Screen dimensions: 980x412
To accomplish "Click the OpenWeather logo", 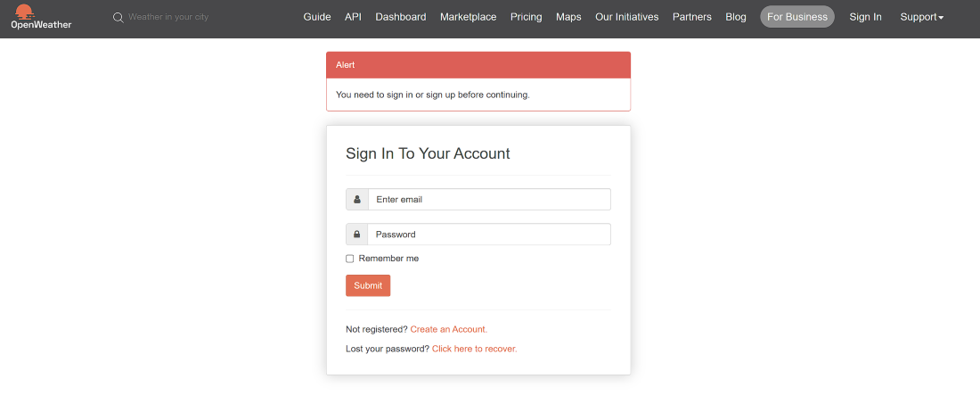I will pos(41,17).
